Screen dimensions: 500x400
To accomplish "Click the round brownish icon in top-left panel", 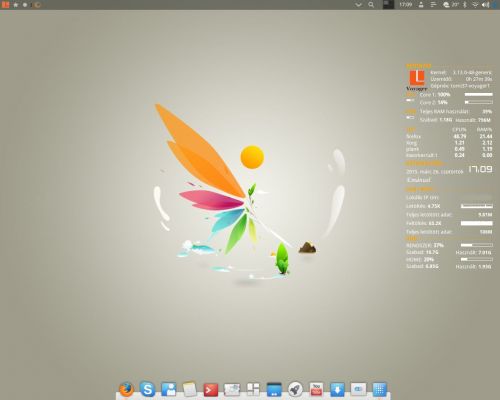I will [x=38, y=5].
